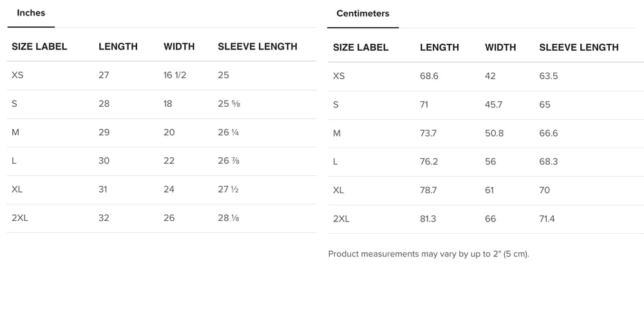Select the XL row label in centimeters table
The width and height of the screenshot is (644, 322).
click(339, 190)
